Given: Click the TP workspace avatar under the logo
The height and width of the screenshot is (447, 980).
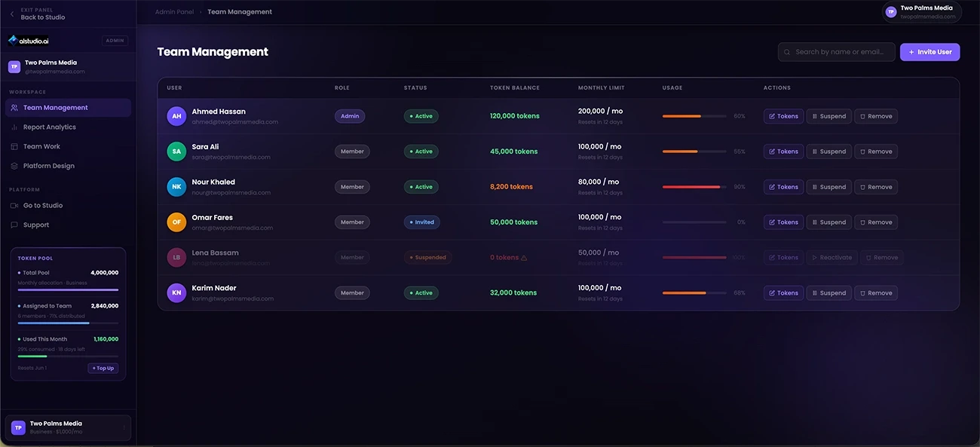Looking at the screenshot, I should click(14, 66).
